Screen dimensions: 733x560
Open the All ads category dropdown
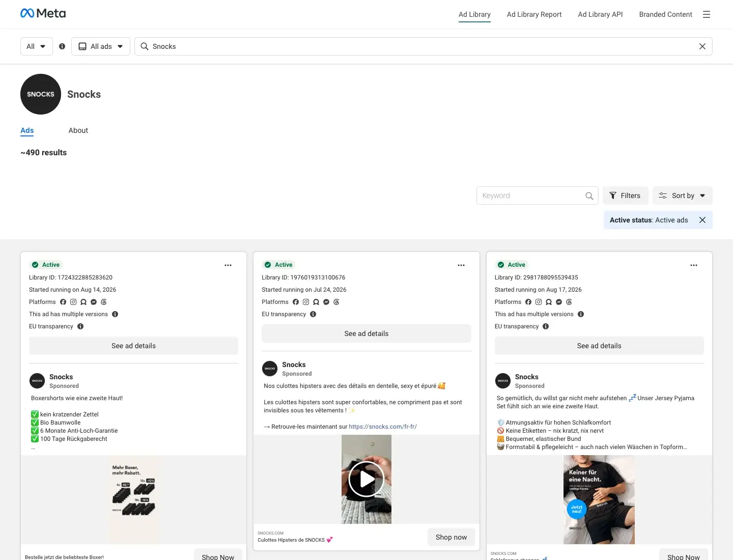[x=101, y=46]
